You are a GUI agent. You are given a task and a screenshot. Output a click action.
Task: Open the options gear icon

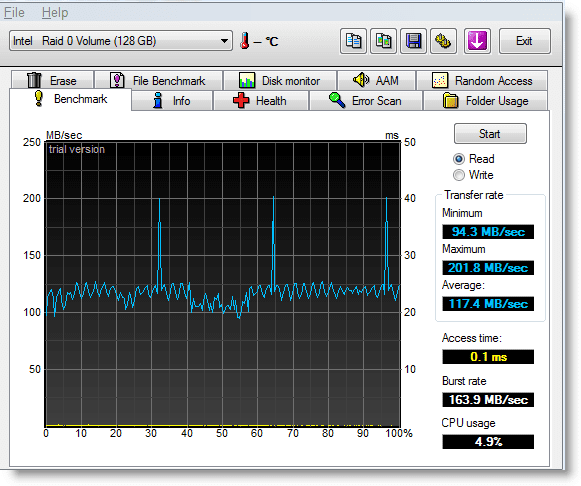tap(443, 41)
